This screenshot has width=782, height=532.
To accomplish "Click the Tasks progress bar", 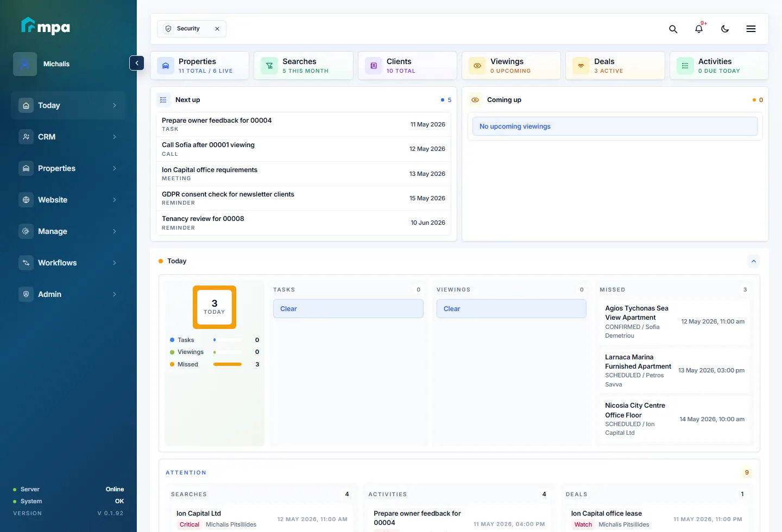I will pyautogui.click(x=228, y=340).
